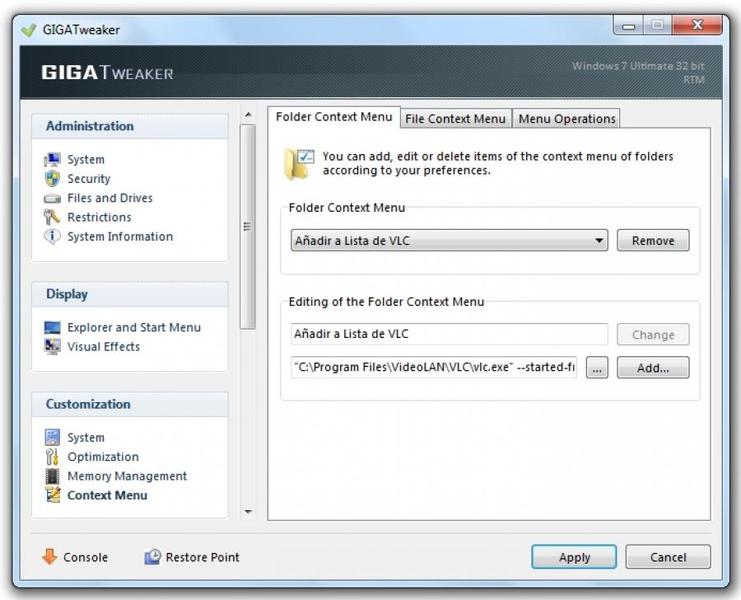
Task: Click the Restrictions keys icon
Action: (52, 217)
